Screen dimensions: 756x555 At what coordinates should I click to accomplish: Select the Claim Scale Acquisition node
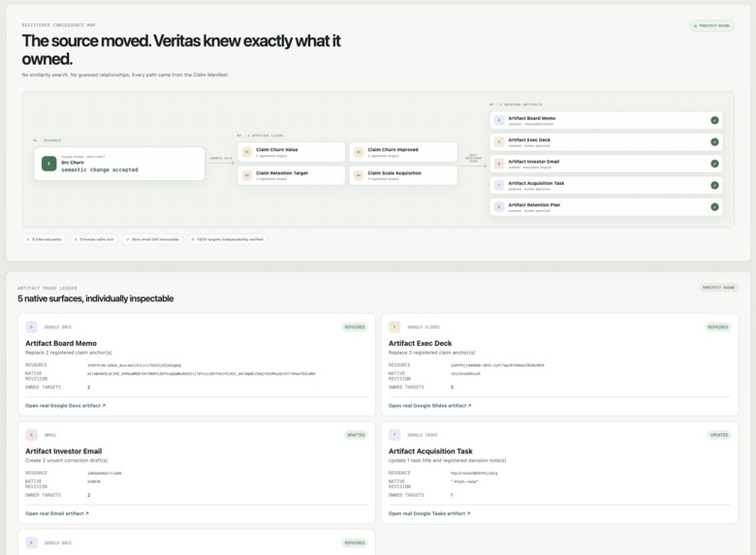click(403, 175)
